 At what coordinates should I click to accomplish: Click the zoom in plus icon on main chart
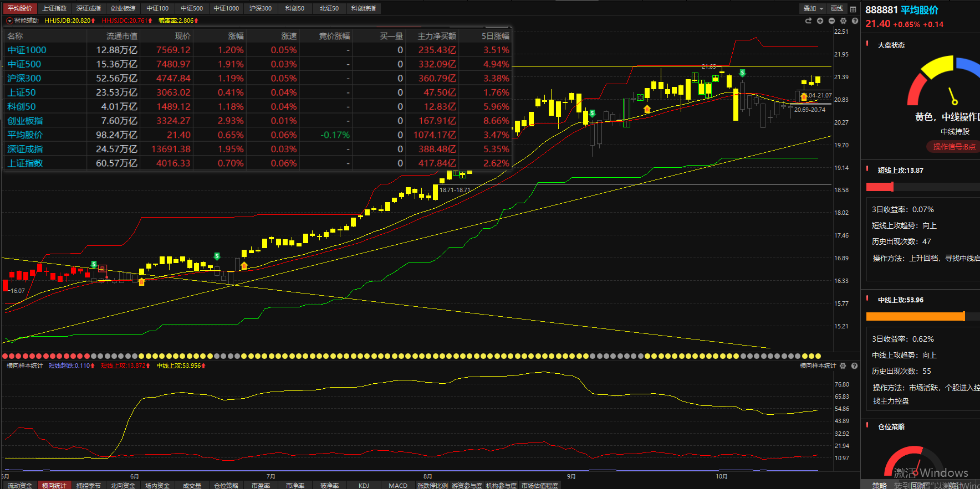point(820,20)
